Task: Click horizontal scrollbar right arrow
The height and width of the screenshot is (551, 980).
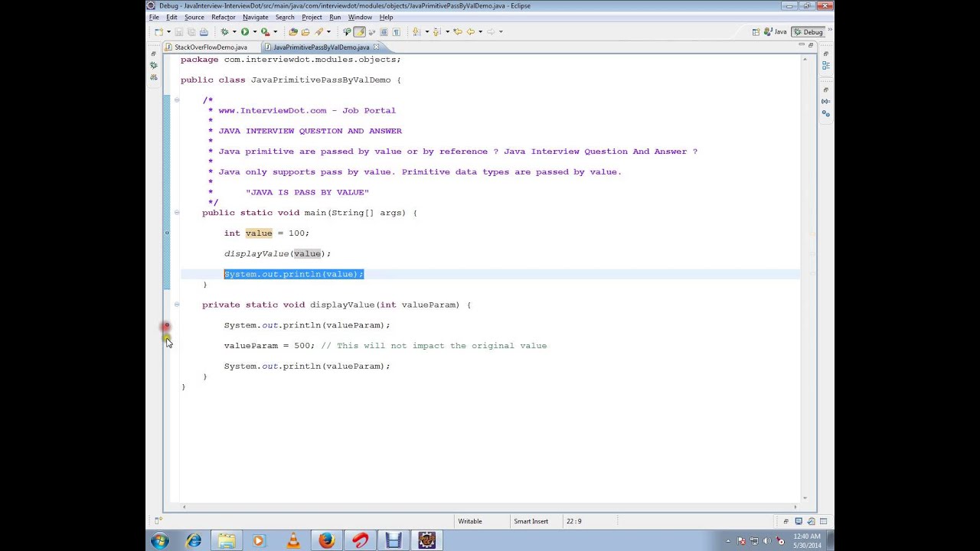Action: [x=795, y=507]
